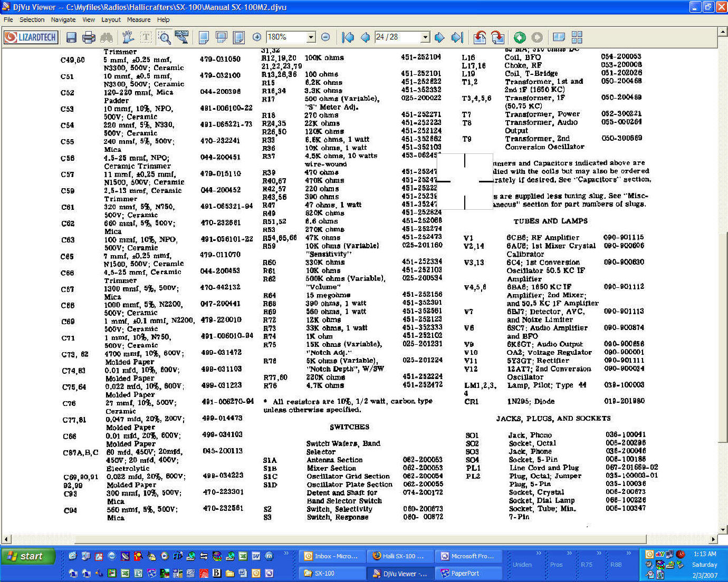Rotate page counter-clockwise
728x582 pixels.
[480, 37]
